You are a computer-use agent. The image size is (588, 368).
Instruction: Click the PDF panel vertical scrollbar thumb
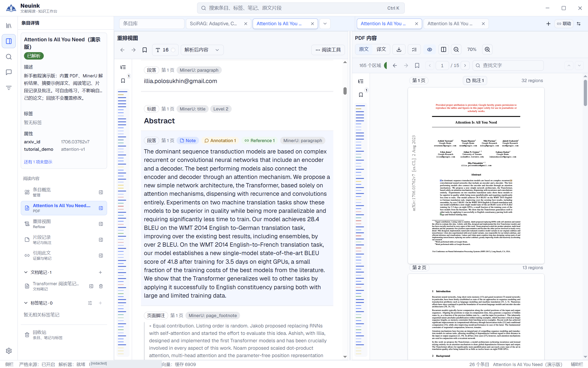[585, 93]
